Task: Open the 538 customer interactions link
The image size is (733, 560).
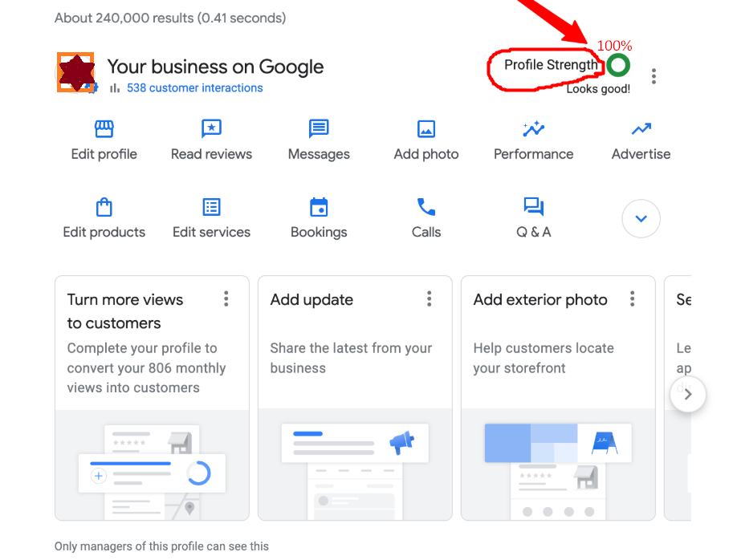Action: 194,87
